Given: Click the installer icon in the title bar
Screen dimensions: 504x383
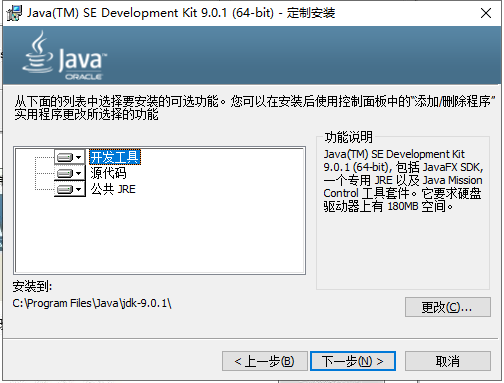Looking at the screenshot, I should (14, 13).
